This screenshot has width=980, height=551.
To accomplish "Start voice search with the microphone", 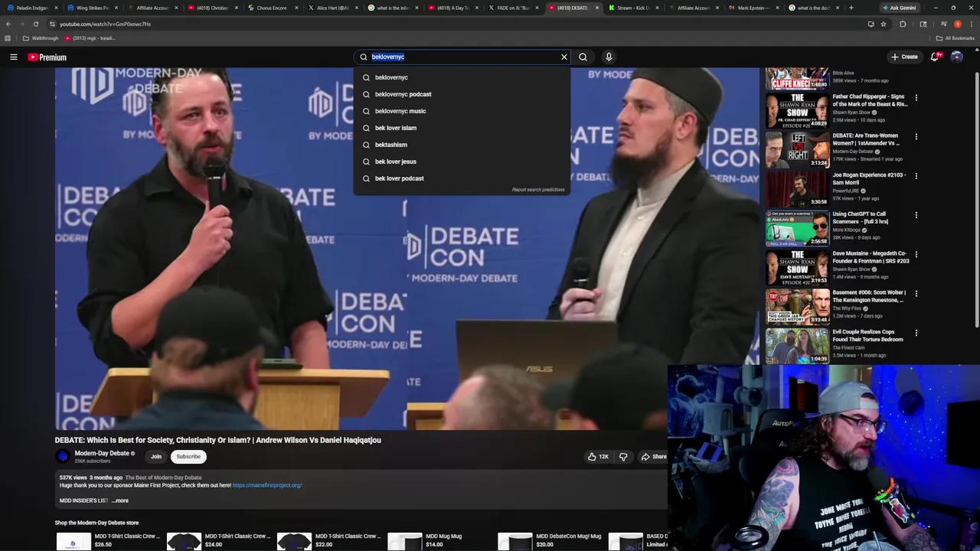I will tap(609, 57).
